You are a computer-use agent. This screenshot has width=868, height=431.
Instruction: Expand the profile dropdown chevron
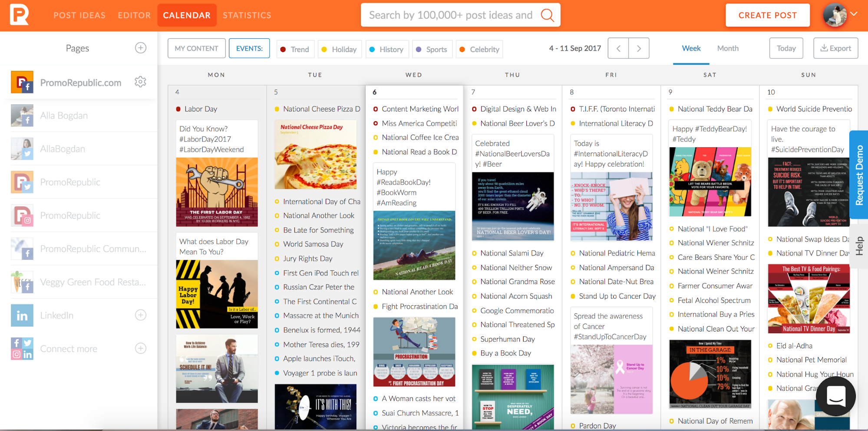point(854,14)
